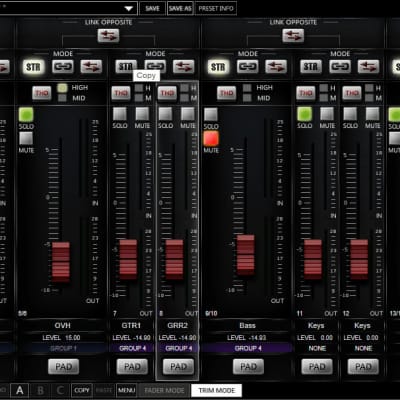Toggle THD button on Bass channel
This screenshot has width=400, height=400.
pyautogui.click(x=226, y=93)
